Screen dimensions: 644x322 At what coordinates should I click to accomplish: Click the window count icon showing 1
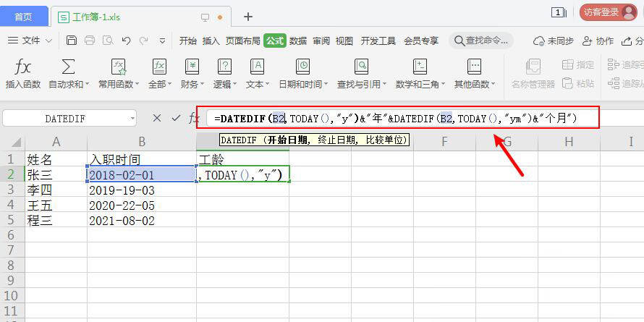559,13
